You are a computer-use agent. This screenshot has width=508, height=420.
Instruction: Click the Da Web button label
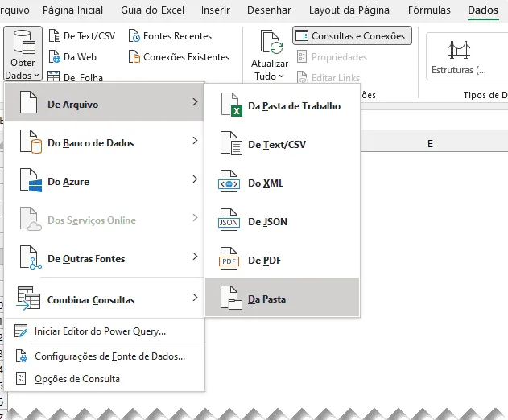pos(80,57)
